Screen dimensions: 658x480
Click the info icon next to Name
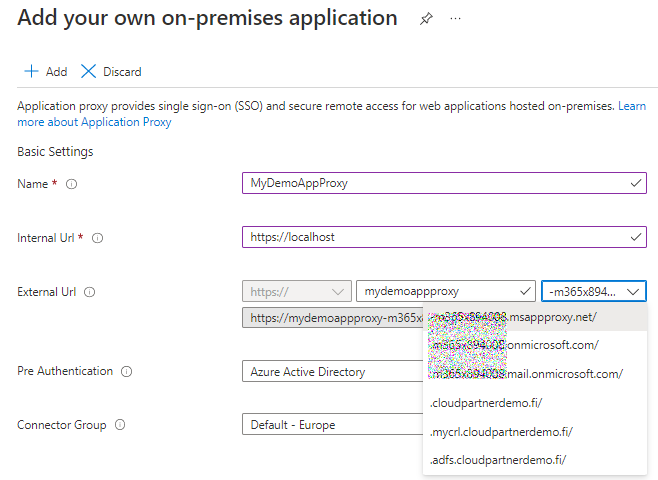pos(71,184)
